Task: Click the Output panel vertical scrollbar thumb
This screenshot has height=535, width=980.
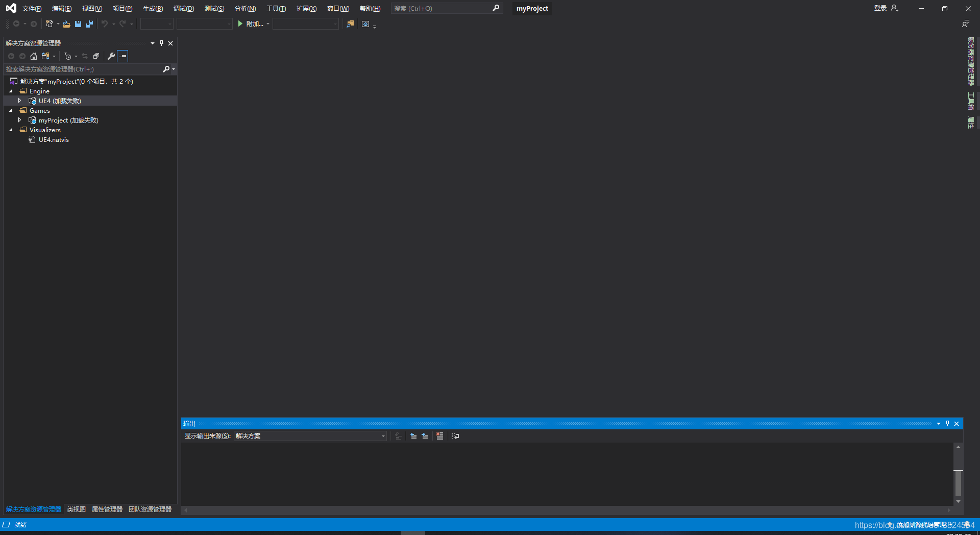Action: coord(958,483)
